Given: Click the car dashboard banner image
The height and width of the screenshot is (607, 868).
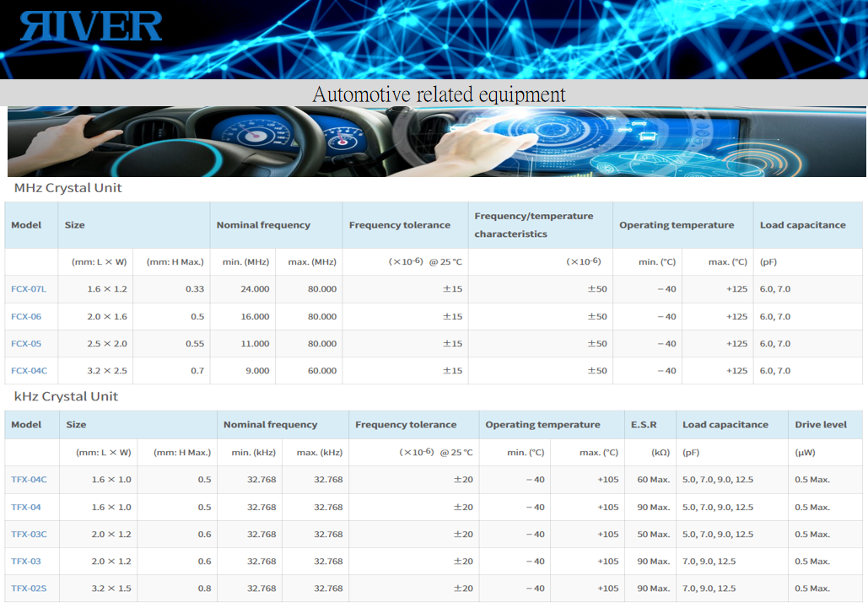Looking at the screenshot, I should [x=436, y=141].
